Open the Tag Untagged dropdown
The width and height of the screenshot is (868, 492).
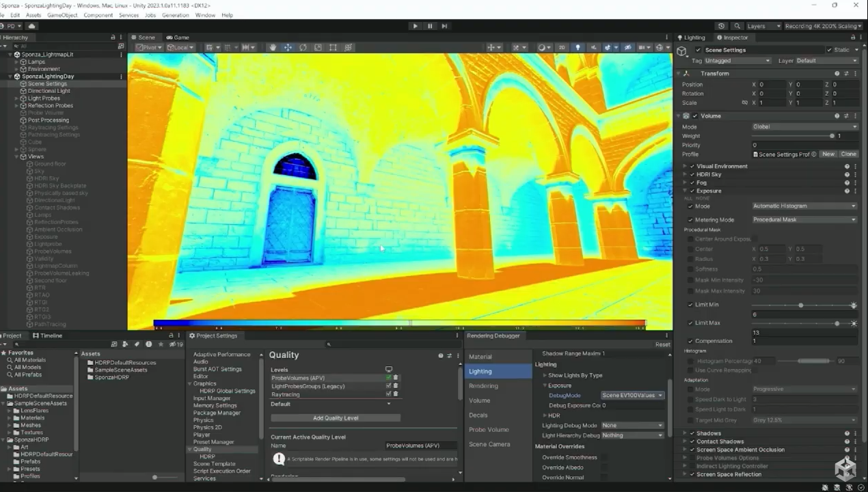737,61
